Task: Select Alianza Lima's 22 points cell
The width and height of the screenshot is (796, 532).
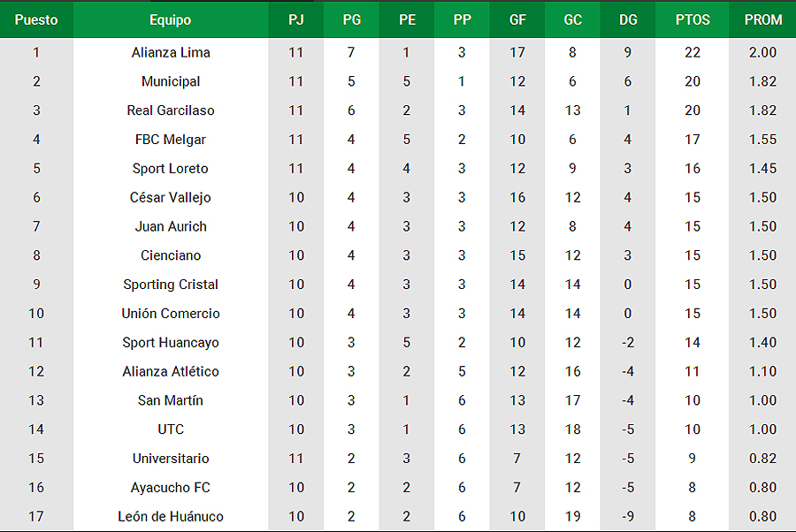Action: [693, 52]
